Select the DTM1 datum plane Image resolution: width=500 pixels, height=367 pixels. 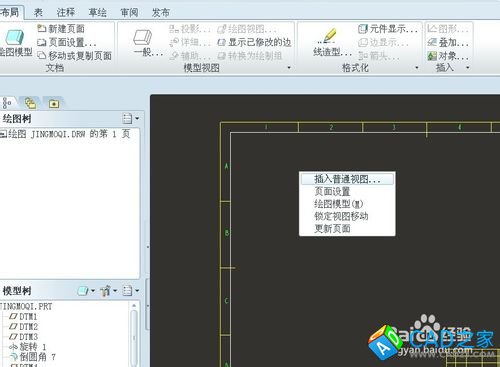click(23, 316)
